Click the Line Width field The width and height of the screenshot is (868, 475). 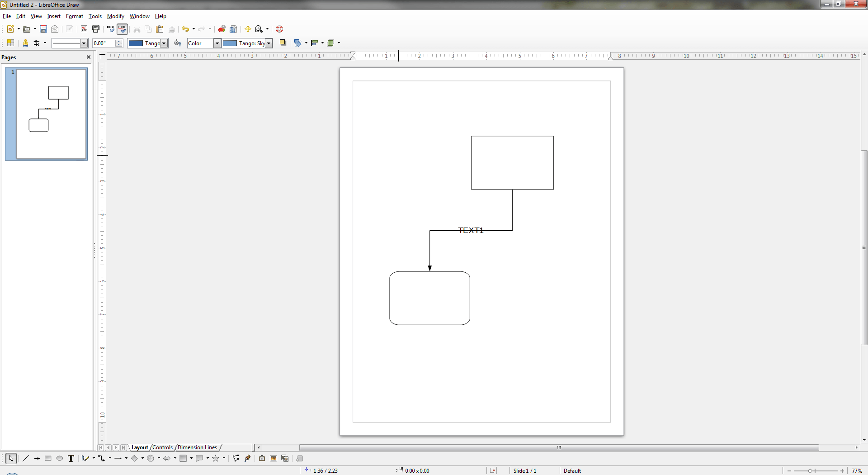(x=104, y=43)
